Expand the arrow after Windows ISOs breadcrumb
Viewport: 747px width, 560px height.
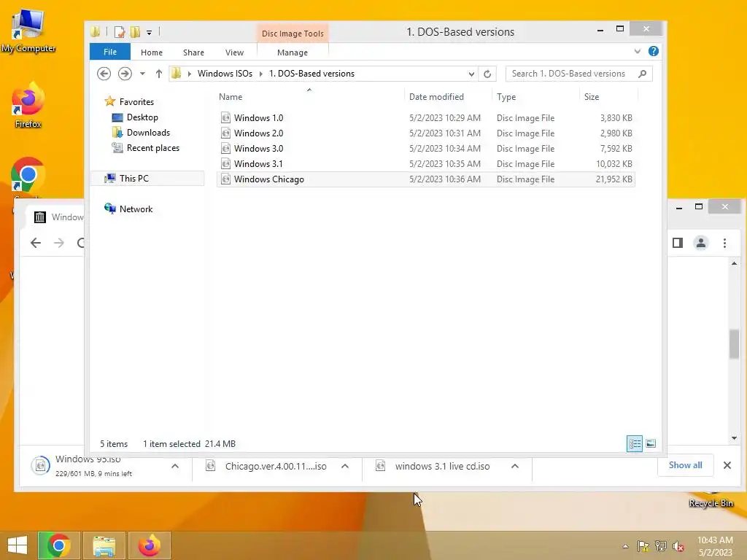point(261,74)
